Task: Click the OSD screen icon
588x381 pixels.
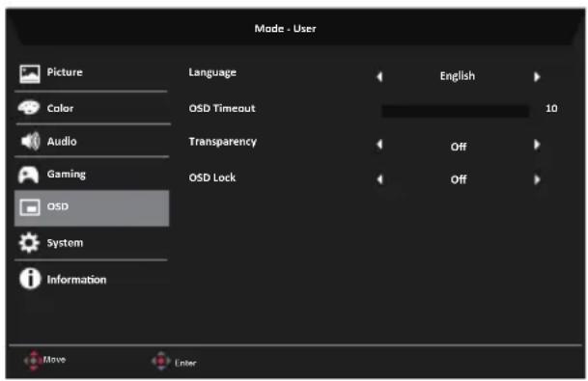Action: (30, 207)
